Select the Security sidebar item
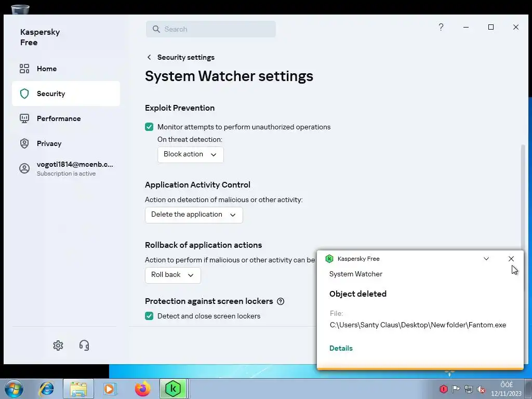532x399 pixels. (x=66, y=94)
